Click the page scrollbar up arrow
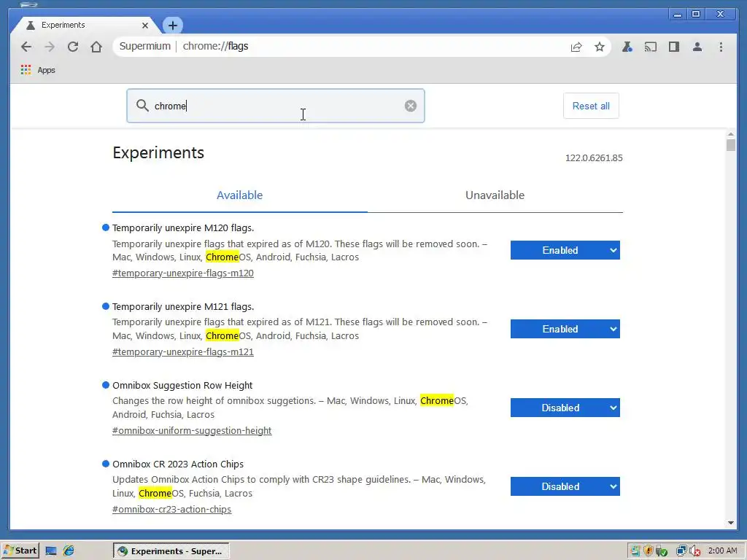Screen dimensions: 747x560 731,134
